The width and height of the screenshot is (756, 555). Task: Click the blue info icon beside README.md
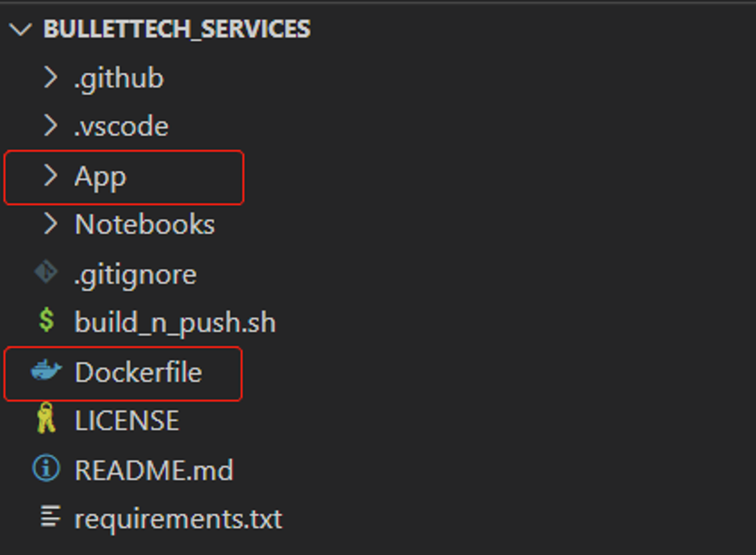tap(46, 468)
